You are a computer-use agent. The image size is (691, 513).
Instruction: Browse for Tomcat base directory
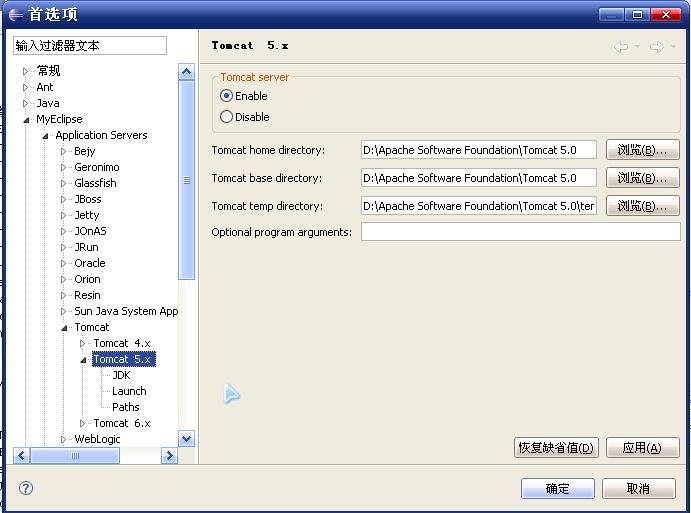point(643,178)
